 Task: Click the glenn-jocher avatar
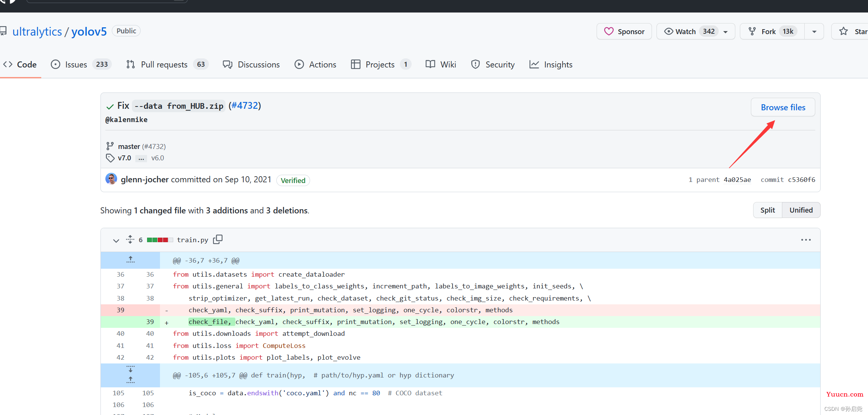coord(111,179)
